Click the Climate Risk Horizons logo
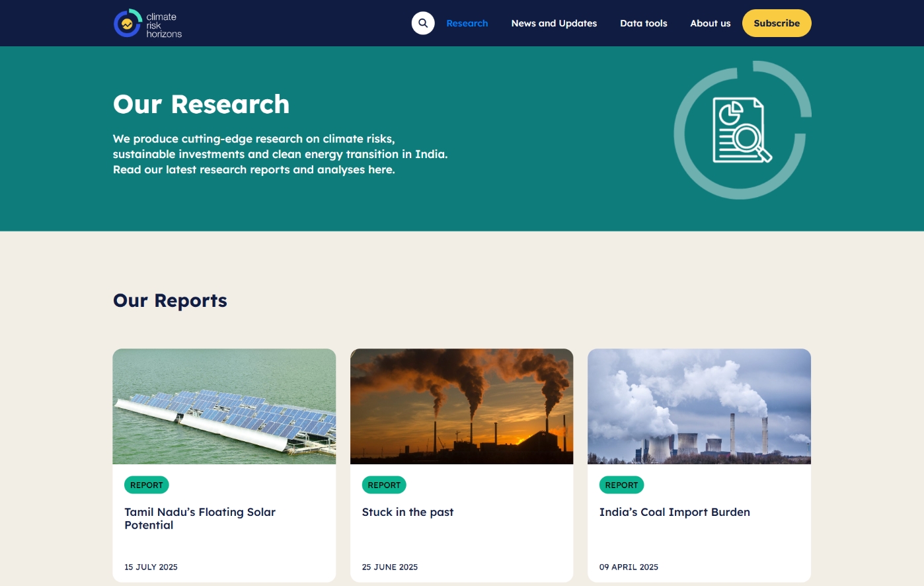 147,24
